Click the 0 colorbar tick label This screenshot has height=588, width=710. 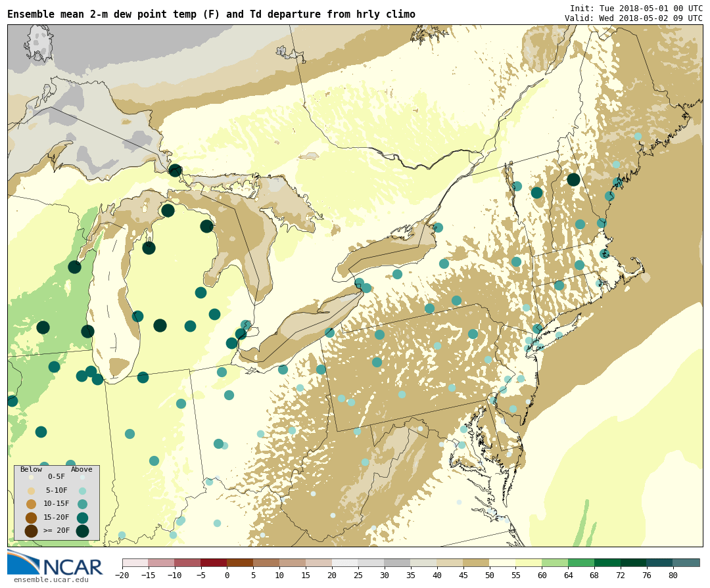point(227,576)
